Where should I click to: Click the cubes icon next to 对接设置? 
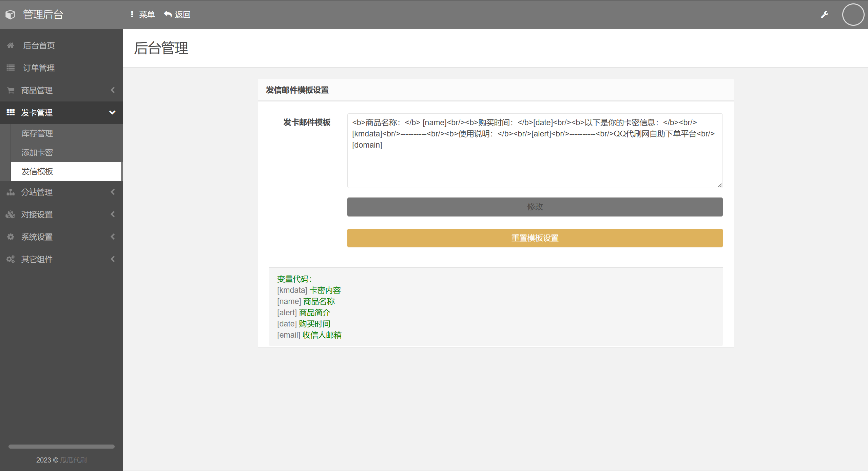(x=11, y=214)
